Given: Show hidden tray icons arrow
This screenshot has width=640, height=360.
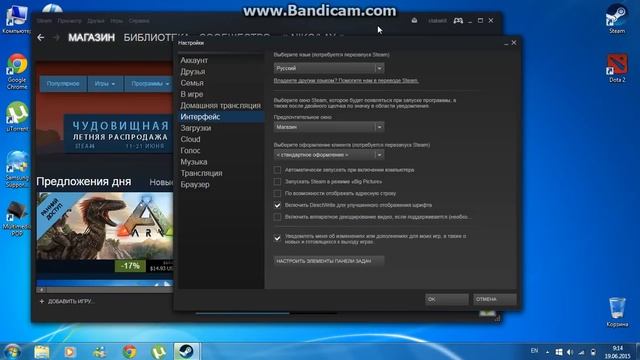Looking at the screenshot, I should (x=547, y=352).
